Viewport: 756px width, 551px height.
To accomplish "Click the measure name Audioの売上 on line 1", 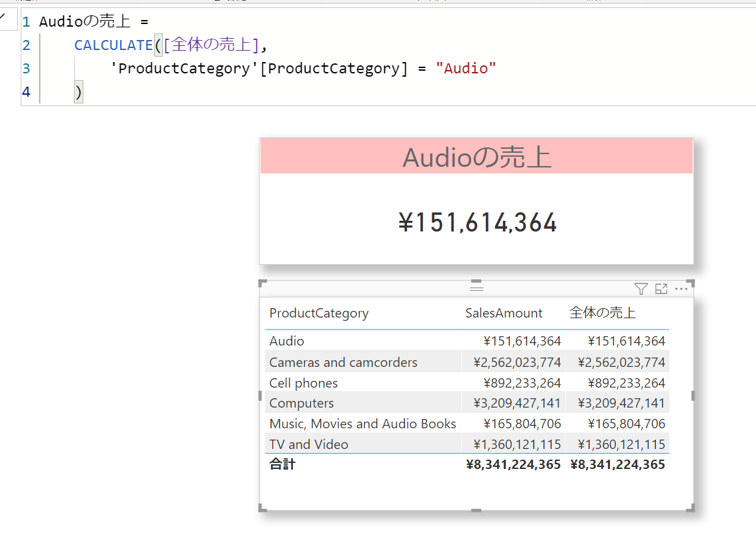I will coord(85,21).
